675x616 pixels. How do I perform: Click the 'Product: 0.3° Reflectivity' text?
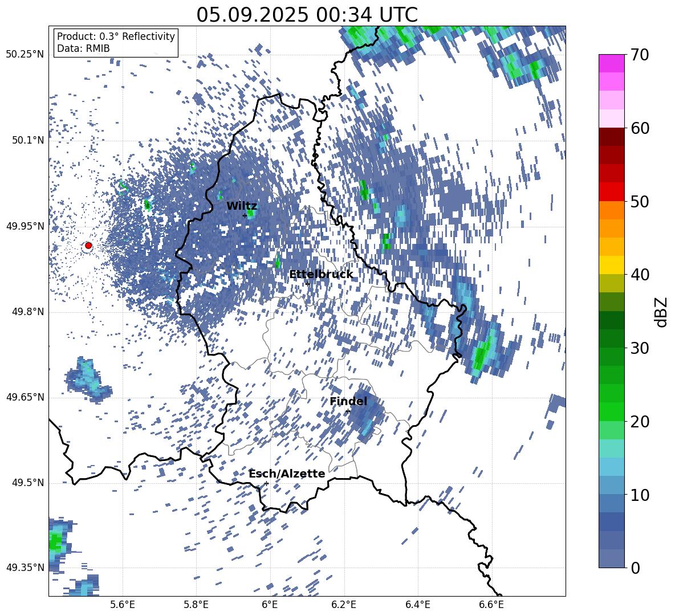coord(116,36)
